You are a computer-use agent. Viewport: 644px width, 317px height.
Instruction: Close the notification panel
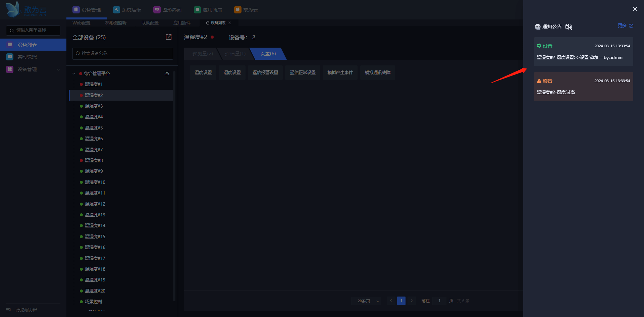[x=635, y=9]
